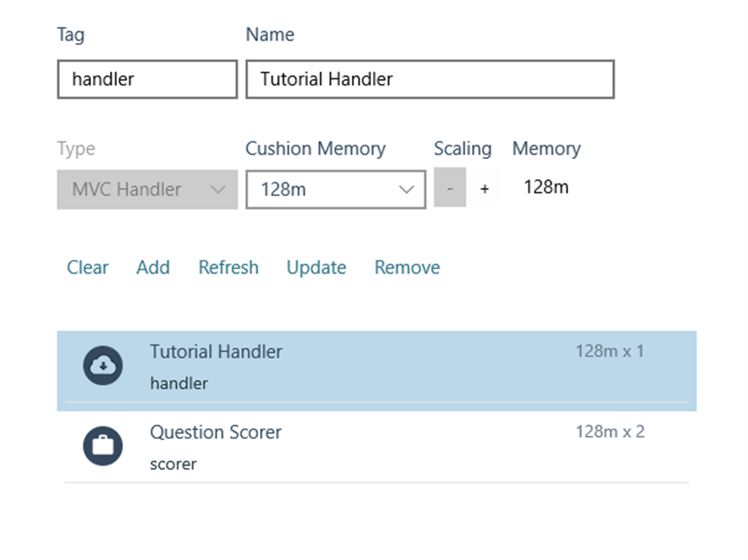Open the disabled MVC Handler type dropdown
Image resolution: width=748 pixels, height=560 pixels.
[x=147, y=189]
